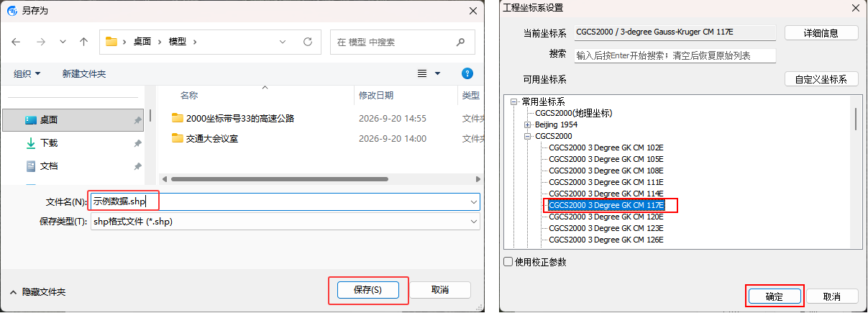Select CGCS2000 3 Degree GK CM 111E
Screen dimensions: 868x313
[x=606, y=182]
